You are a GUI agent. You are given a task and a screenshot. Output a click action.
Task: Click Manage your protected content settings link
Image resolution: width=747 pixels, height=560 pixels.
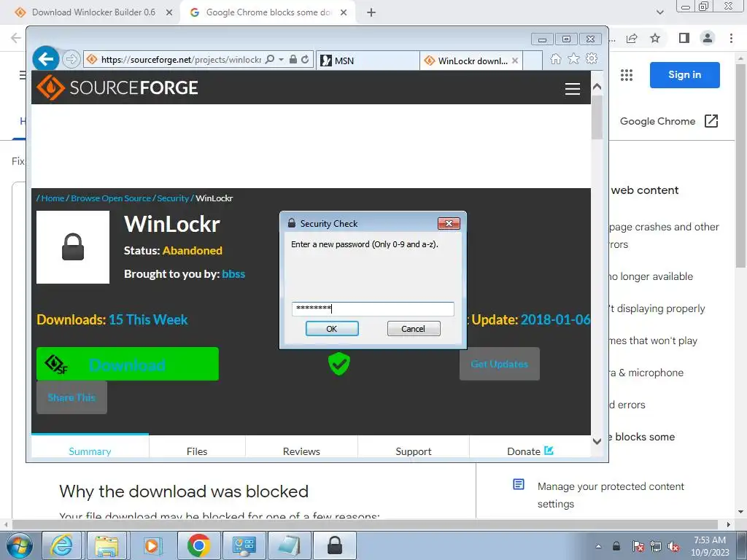(x=611, y=495)
